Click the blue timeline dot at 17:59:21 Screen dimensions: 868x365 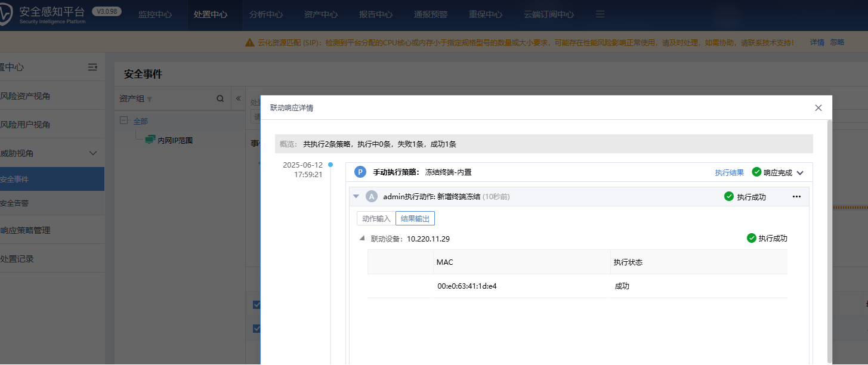point(330,165)
